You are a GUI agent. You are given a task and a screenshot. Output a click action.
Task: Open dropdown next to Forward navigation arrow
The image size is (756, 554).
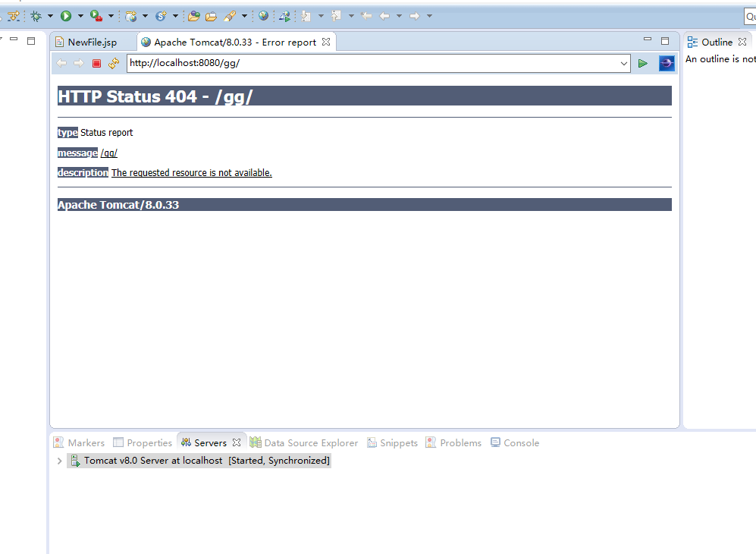430,16
